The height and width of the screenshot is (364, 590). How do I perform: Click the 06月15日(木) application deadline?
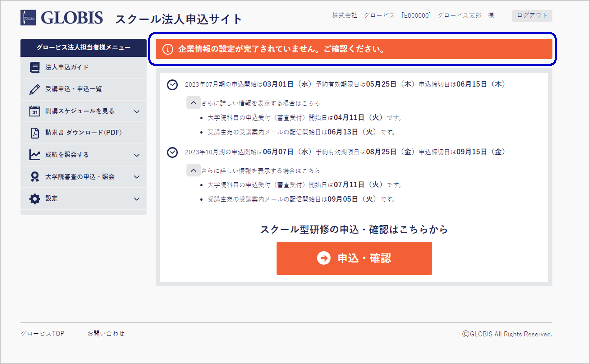(481, 84)
